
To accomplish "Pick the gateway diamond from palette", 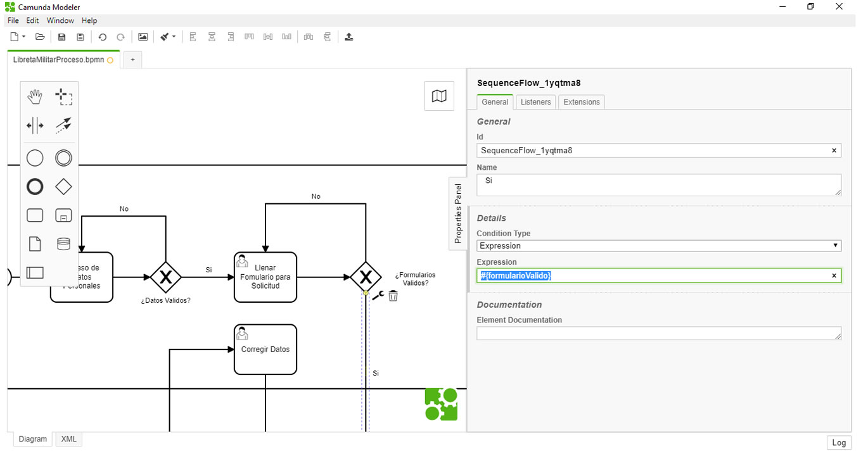I will click(x=63, y=186).
